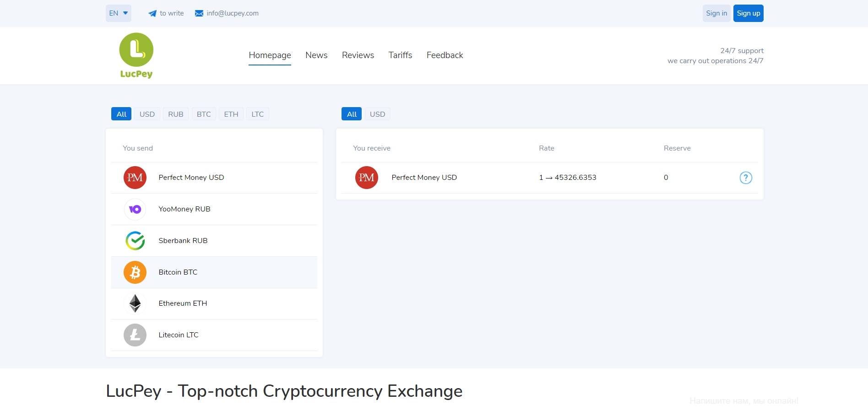
Task: Open the Homepage menu item
Action: pos(270,55)
